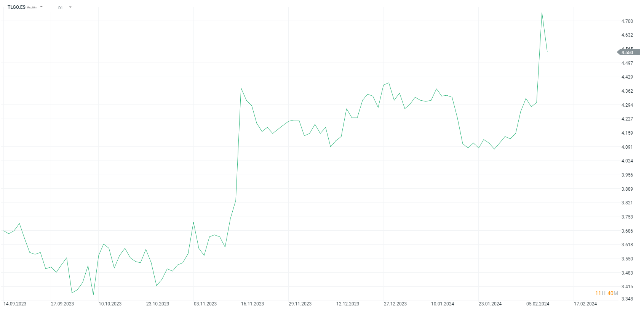This screenshot has height=310, width=644.
Task: Click the 4.362 price axis label
Action: tap(627, 91)
